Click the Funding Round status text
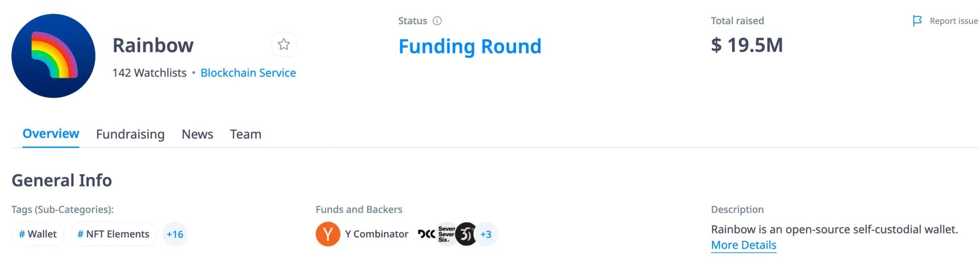This screenshot has height=262, width=980. click(x=470, y=46)
